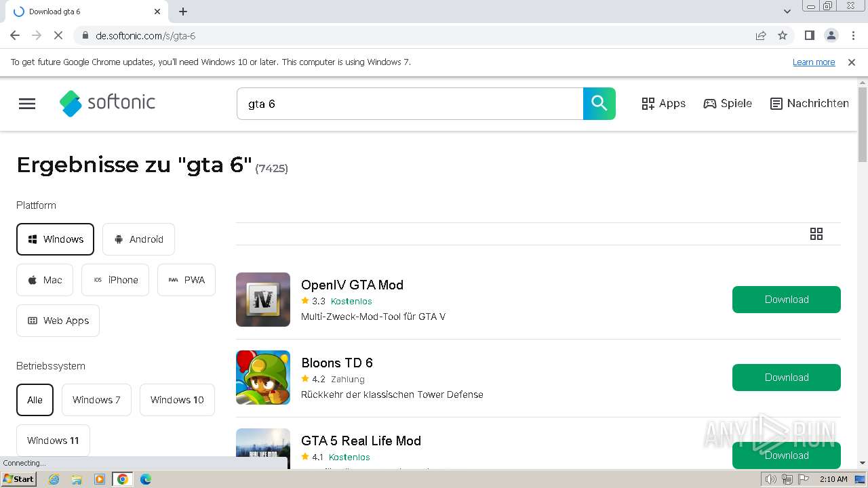Launch Internet Explorer from the taskbar

(54, 479)
